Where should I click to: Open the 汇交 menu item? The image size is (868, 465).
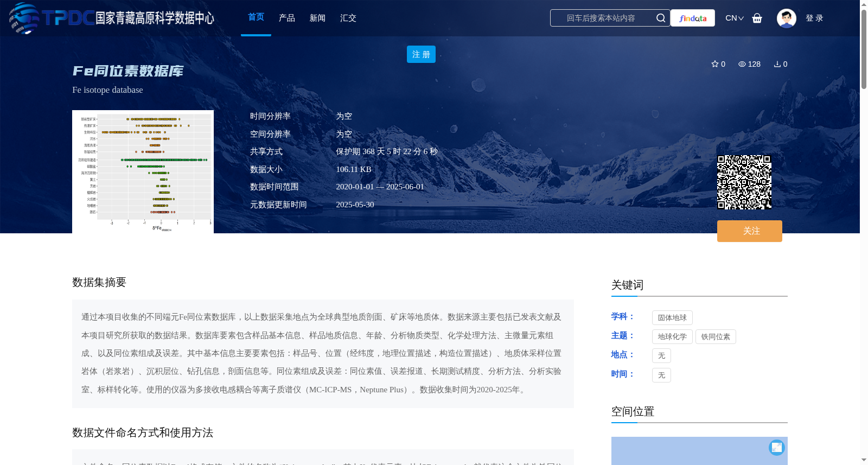pos(348,18)
